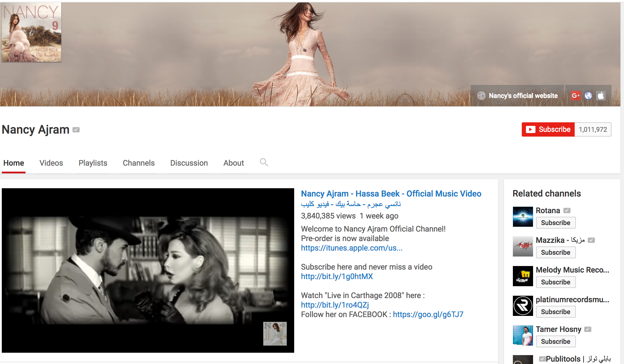Viewport: 624px width, 364px height.
Task: Open the Melody Music channel icon
Action: click(523, 276)
